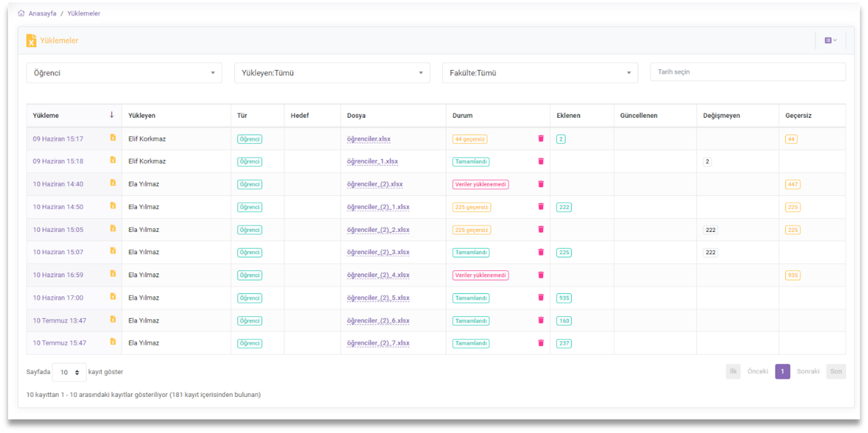Expand the Yükleyen:Tümü filter
This screenshot has width=868, height=433.
coord(331,73)
